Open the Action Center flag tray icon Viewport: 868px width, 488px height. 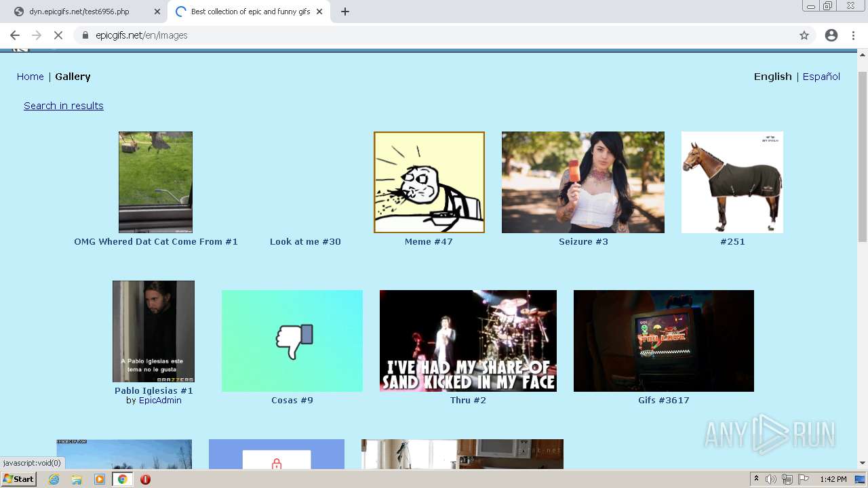point(802,479)
